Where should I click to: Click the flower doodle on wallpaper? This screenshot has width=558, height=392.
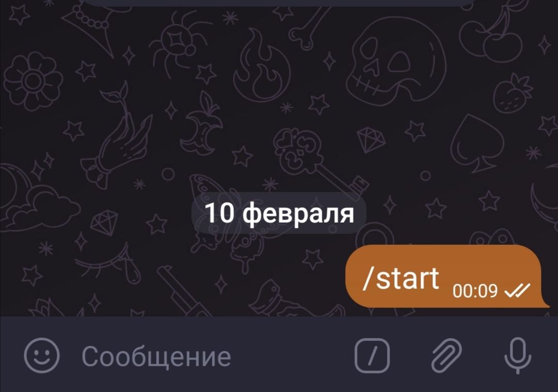[33, 82]
